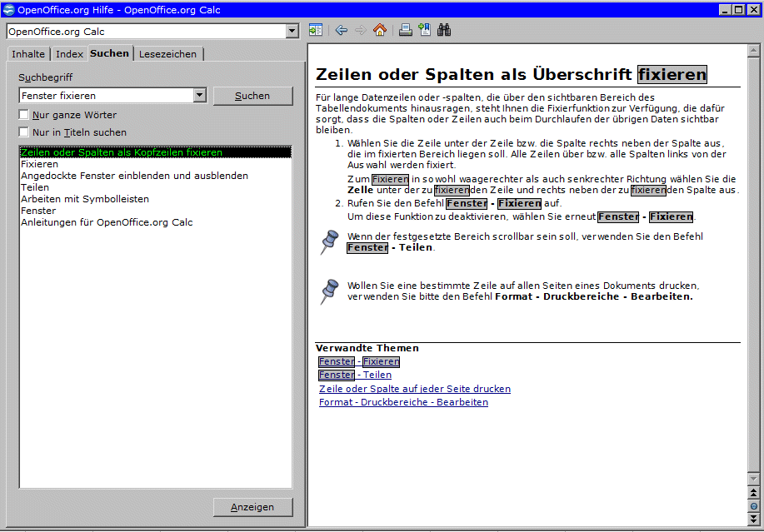This screenshot has width=764, height=532.
Task: Click the Fenster fixieren search input field
Action: (107, 96)
